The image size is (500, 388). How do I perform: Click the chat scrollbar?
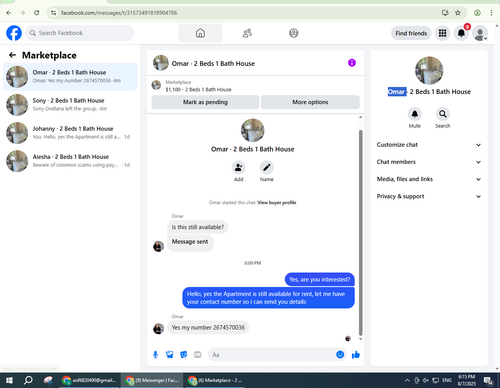tap(360, 232)
